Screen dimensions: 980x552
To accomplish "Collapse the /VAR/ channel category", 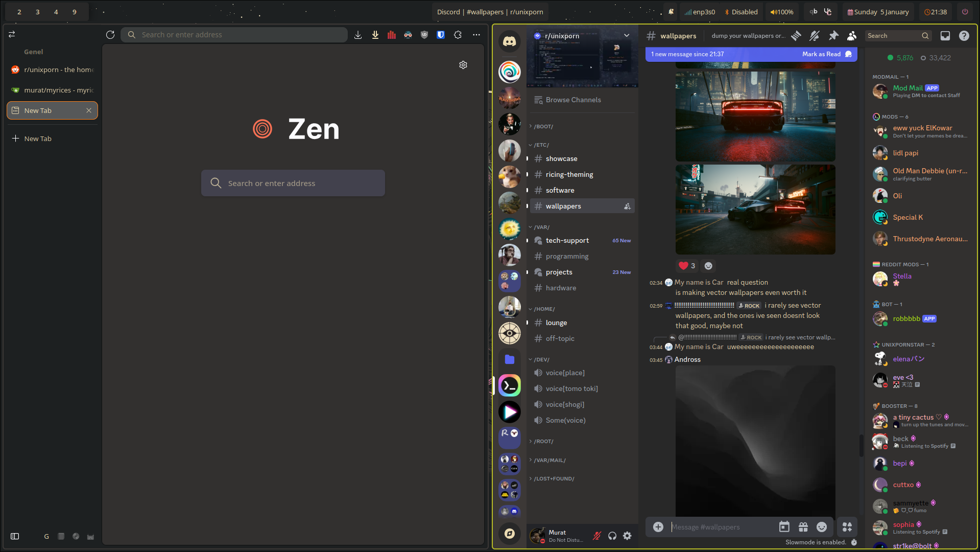I will [x=541, y=227].
